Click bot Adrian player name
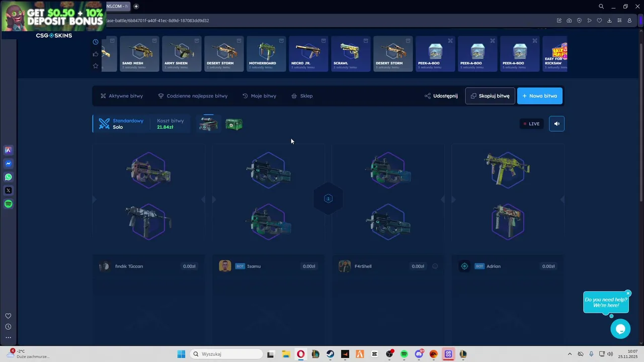 tap(494, 266)
